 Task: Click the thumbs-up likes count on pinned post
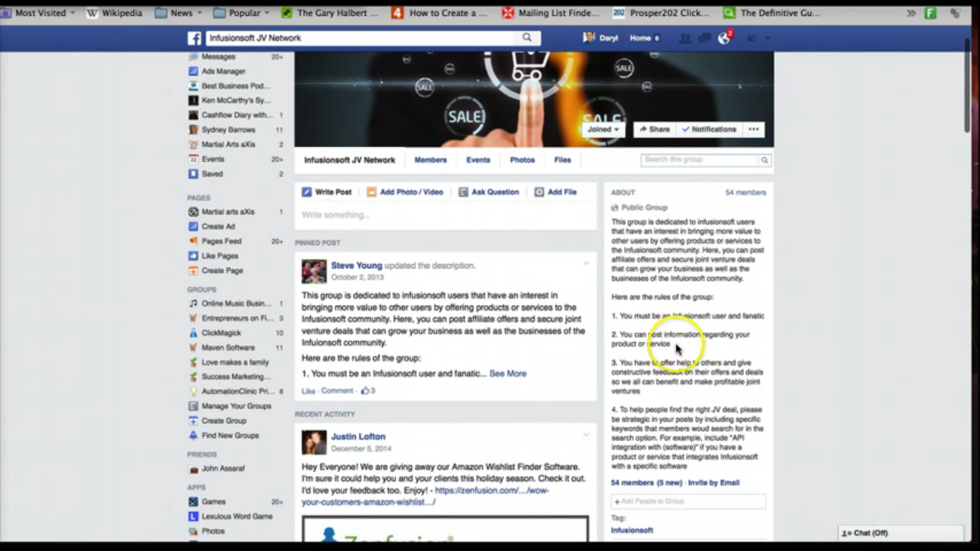(367, 391)
